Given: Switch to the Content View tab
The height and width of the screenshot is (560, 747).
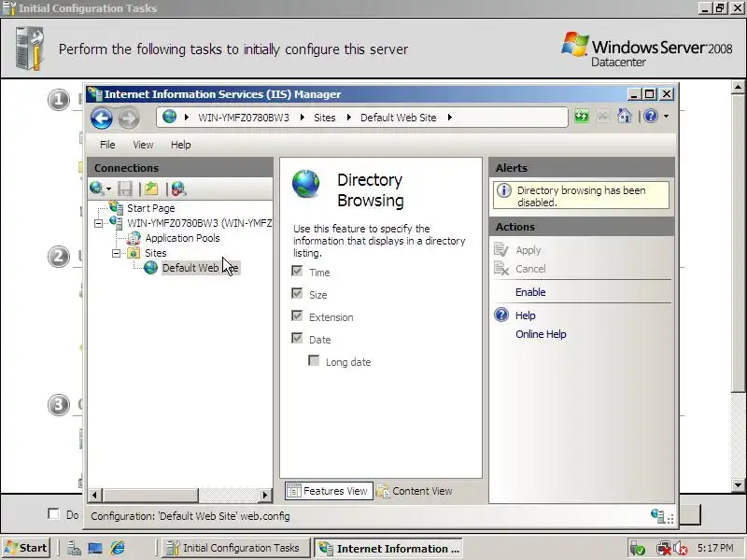Looking at the screenshot, I should 415,491.
